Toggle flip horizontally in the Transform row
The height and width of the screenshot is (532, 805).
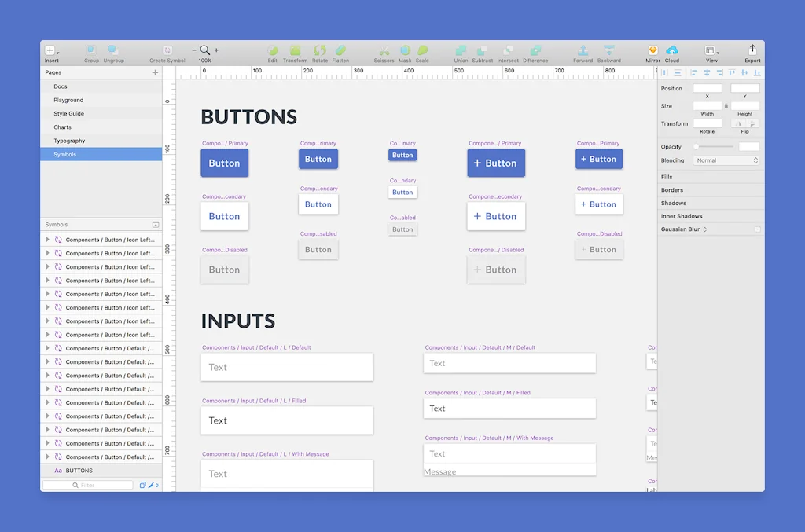[x=738, y=123]
